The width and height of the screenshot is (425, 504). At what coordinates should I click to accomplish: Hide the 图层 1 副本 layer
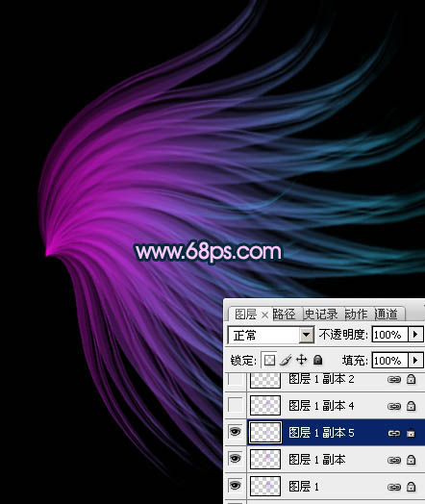[236, 459]
